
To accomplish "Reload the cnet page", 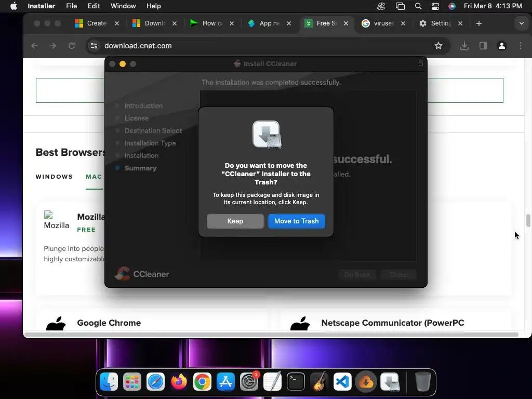I will coord(72,46).
